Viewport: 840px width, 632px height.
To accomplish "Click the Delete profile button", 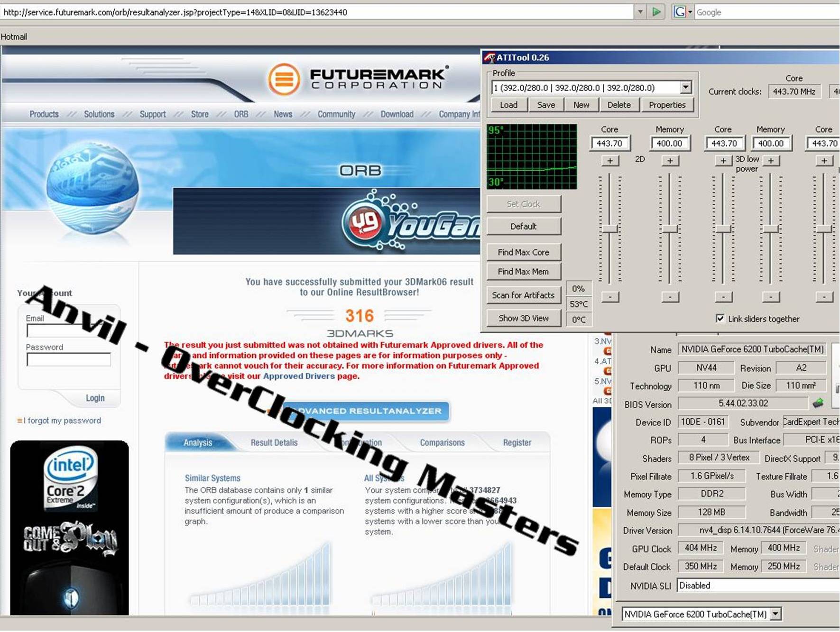I will pos(619,105).
